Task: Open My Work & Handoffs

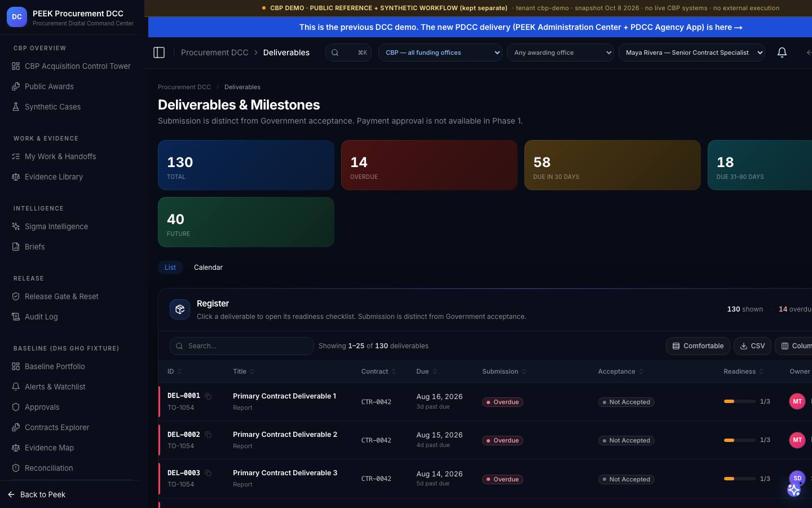Action: coord(71,156)
